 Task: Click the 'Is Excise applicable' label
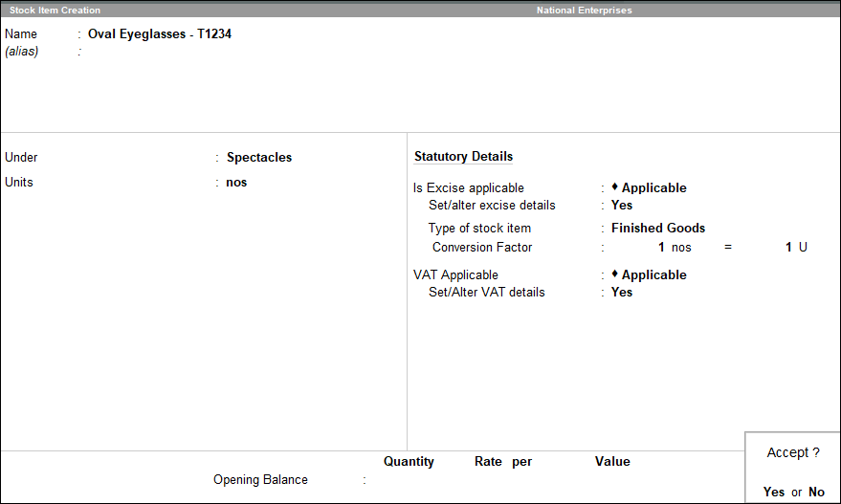pyautogui.click(x=468, y=187)
